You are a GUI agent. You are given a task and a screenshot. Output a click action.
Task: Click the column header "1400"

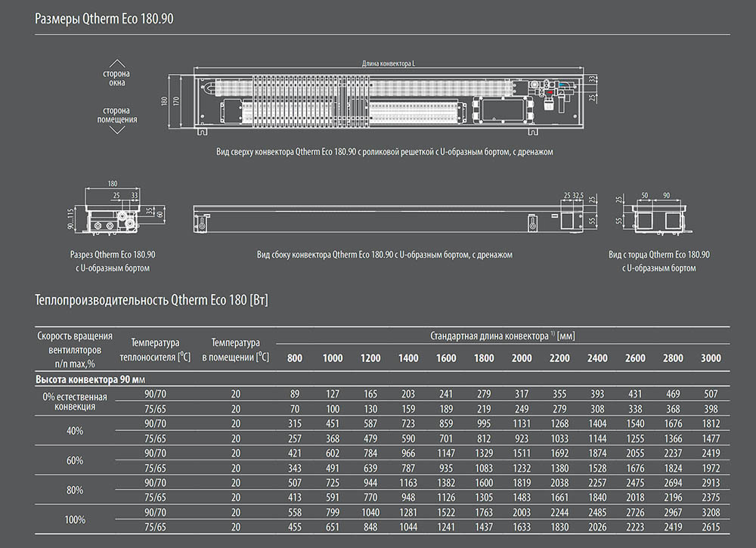(x=408, y=358)
